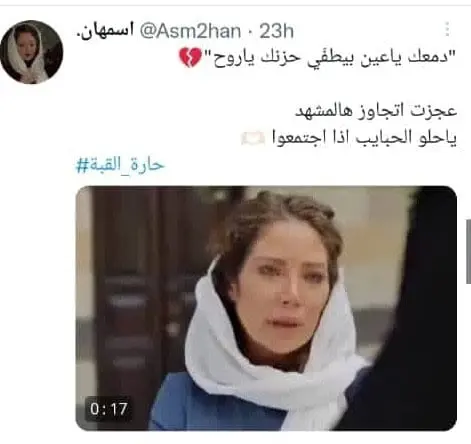Viewport: 471px width, 444px height.
Task: Click the broken heart emoji
Action: pyautogui.click(x=190, y=57)
